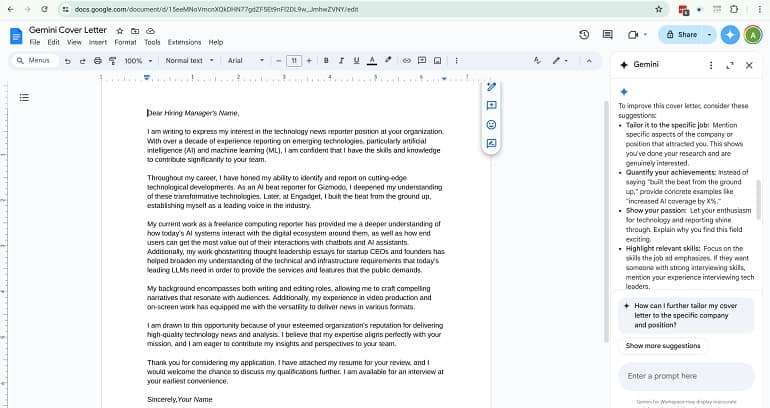Click Show more suggestions
The image size is (770, 408).
pos(663,346)
